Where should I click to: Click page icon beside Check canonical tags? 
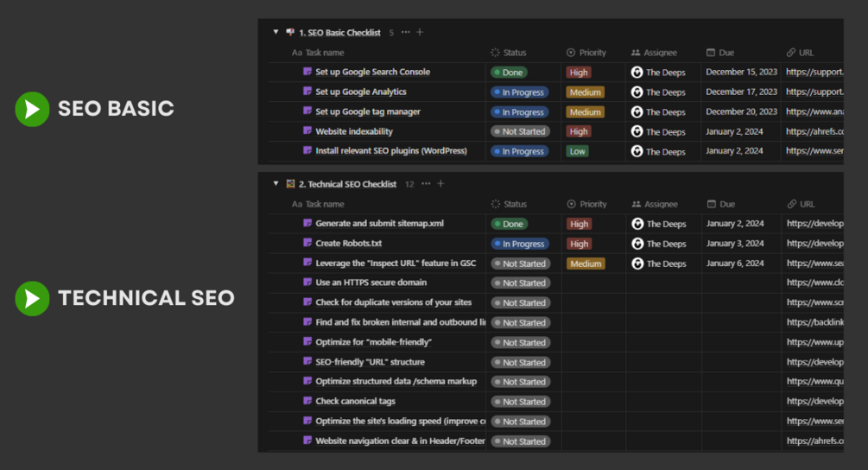[307, 402]
